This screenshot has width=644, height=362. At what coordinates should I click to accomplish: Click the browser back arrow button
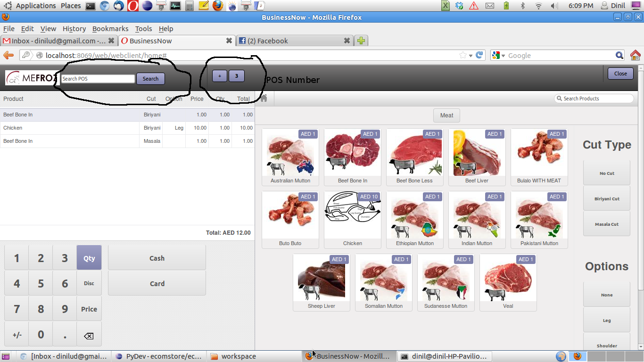8,55
